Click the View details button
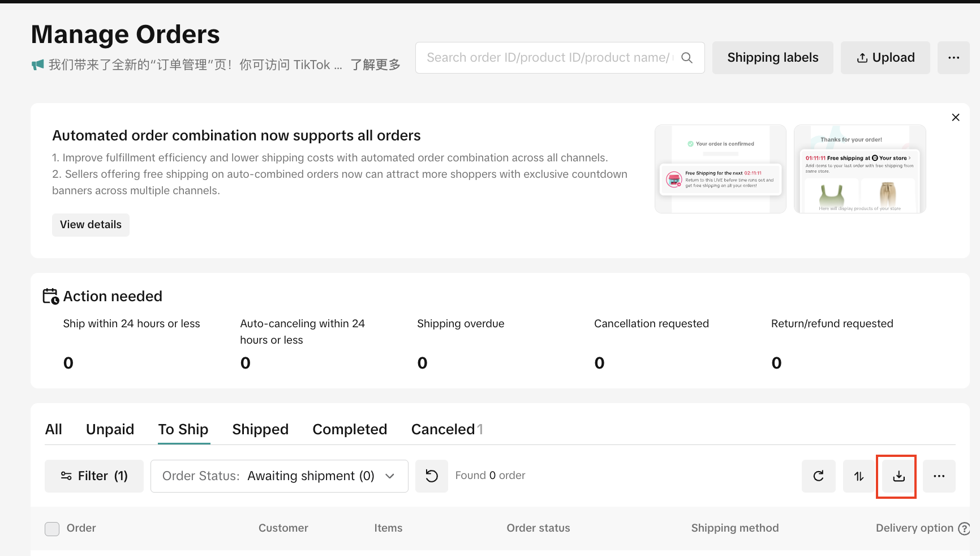 (x=91, y=225)
